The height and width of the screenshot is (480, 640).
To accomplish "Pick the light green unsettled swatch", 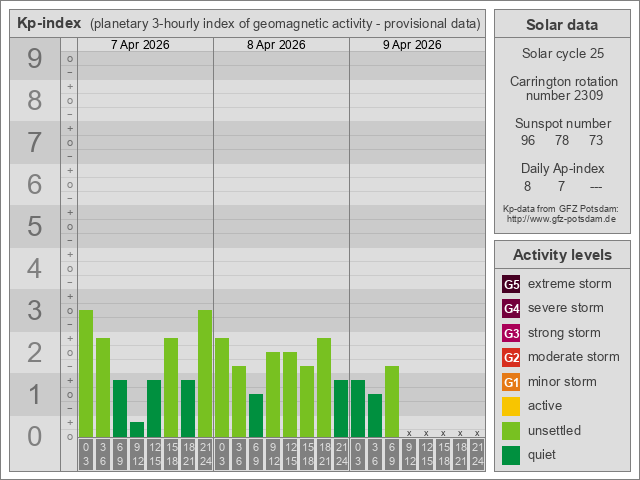I will pos(511,431).
